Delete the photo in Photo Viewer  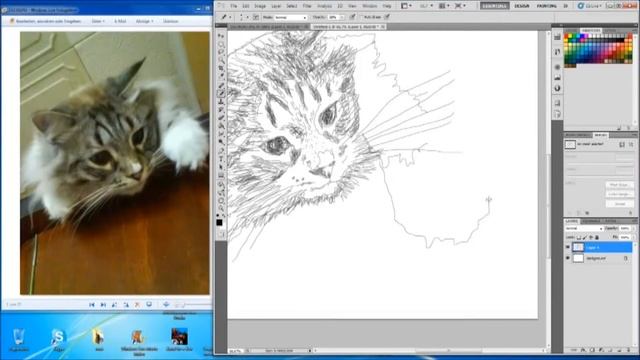point(138,304)
